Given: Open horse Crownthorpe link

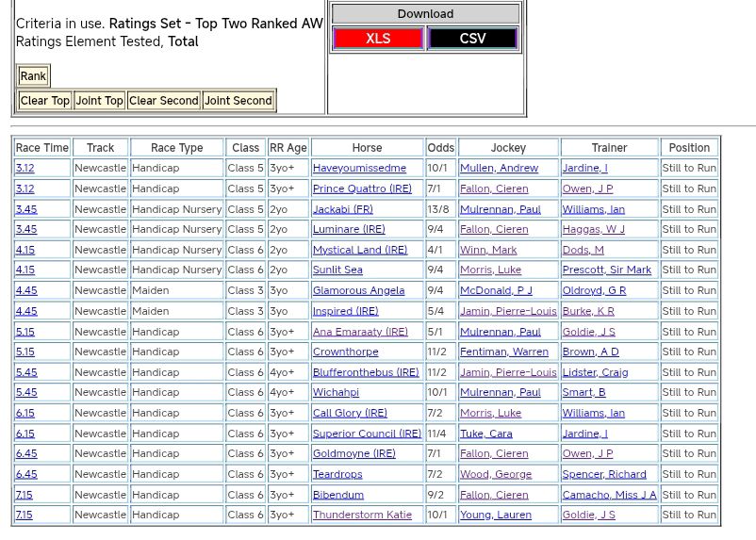Looking at the screenshot, I should pyautogui.click(x=345, y=352).
